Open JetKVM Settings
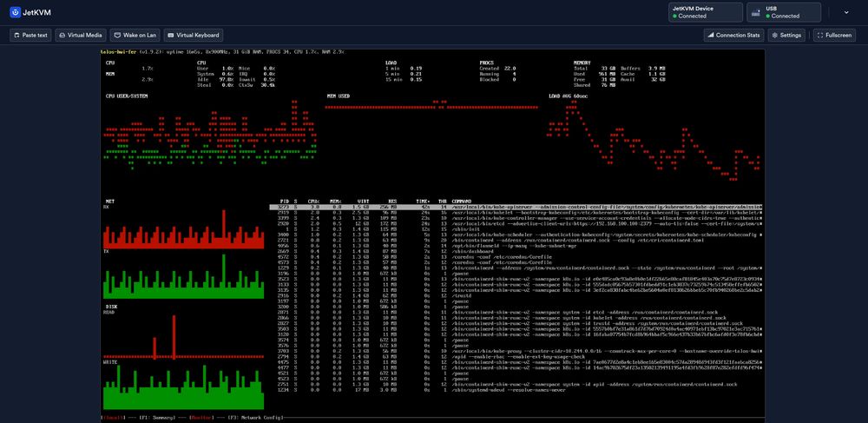This screenshot has height=423, width=868. 786,35
